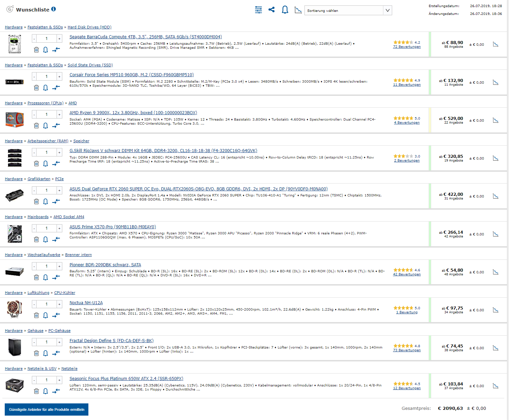The image size is (509, 420).
Task: Delete Seagate BarraCuda from the wishlist
Action: (x=36, y=50)
